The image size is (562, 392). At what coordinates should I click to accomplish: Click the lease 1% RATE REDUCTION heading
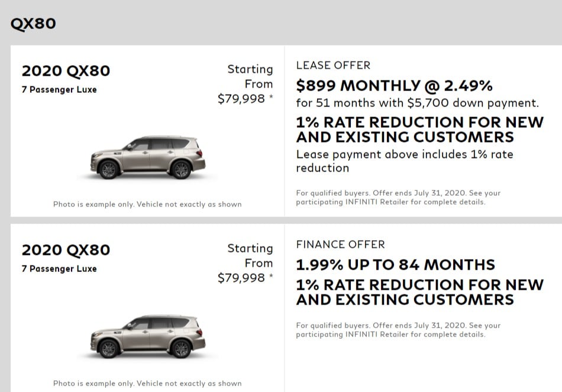point(419,129)
